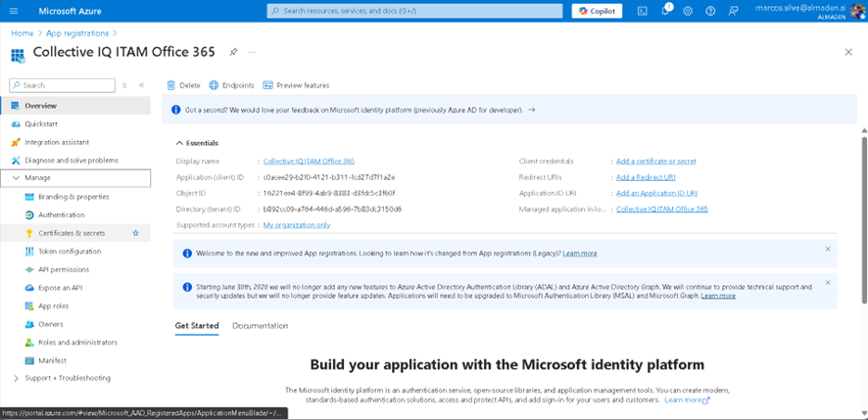Expand Support + Troubleshooting section

pyautogui.click(x=15, y=378)
